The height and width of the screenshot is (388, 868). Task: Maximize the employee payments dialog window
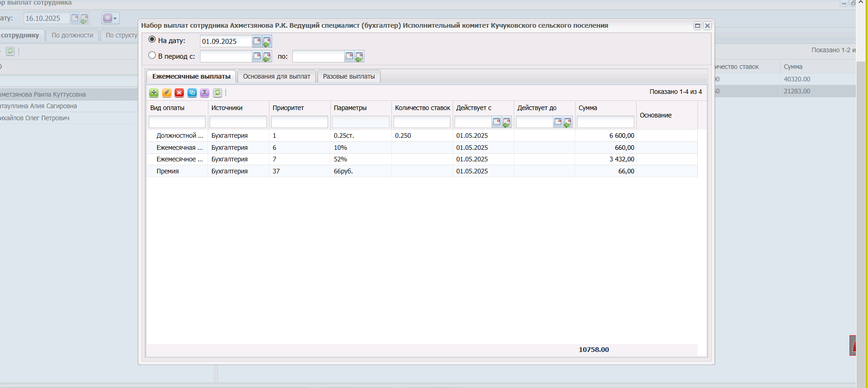(698, 26)
